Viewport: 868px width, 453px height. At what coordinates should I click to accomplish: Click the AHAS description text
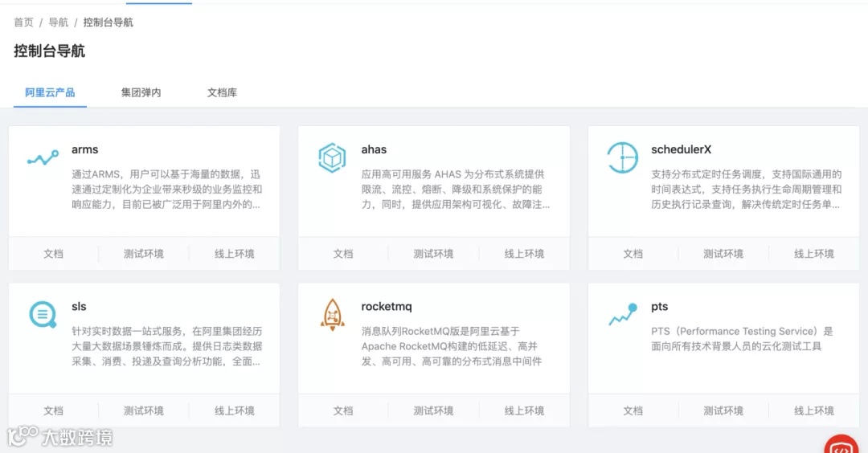pos(456,190)
